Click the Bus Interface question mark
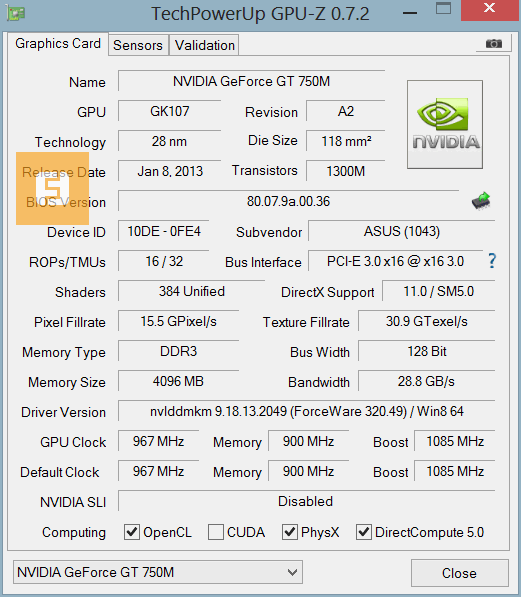 pos(492,261)
